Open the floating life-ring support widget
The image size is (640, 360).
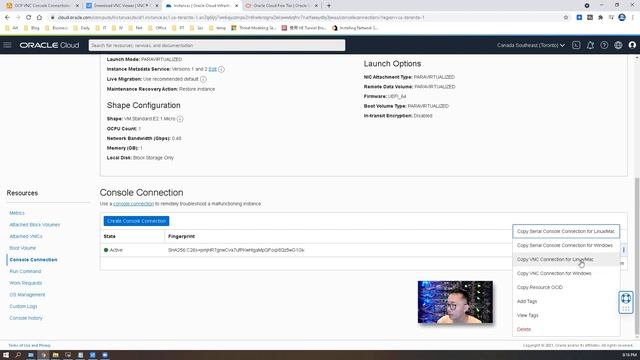click(x=626, y=302)
